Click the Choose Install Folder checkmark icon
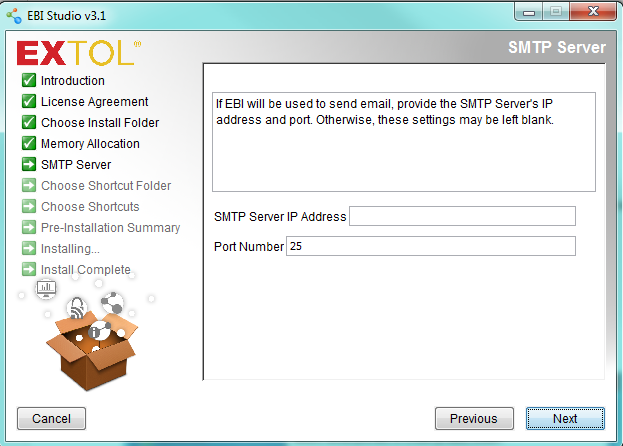The width and height of the screenshot is (623, 446). [x=29, y=122]
